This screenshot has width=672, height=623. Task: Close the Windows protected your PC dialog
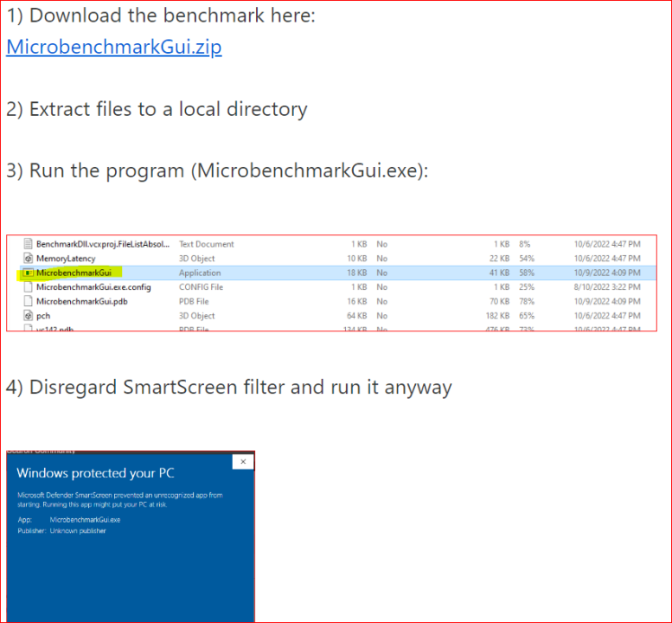click(243, 462)
